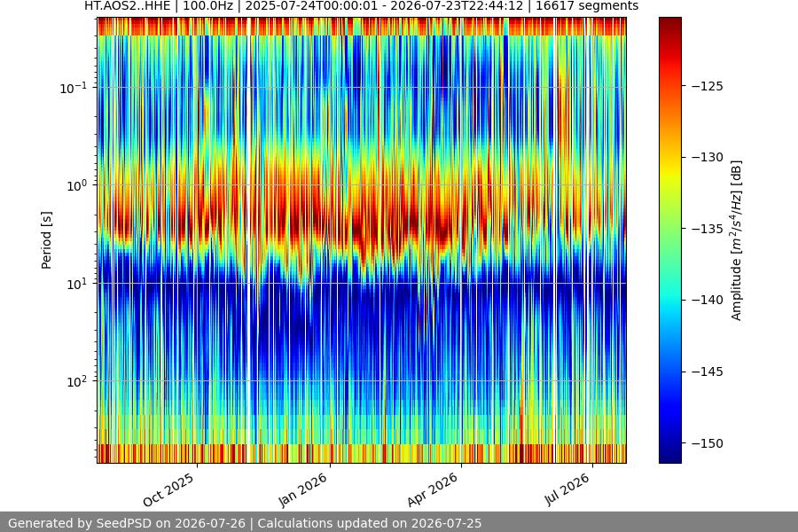The height and width of the screenshot is (532, 798).
Task: Click the −125 colorbar tick label
Action: (x=707, y=86)
